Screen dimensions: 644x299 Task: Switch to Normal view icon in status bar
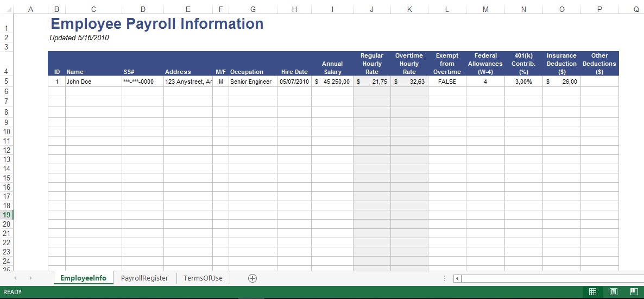592,292
